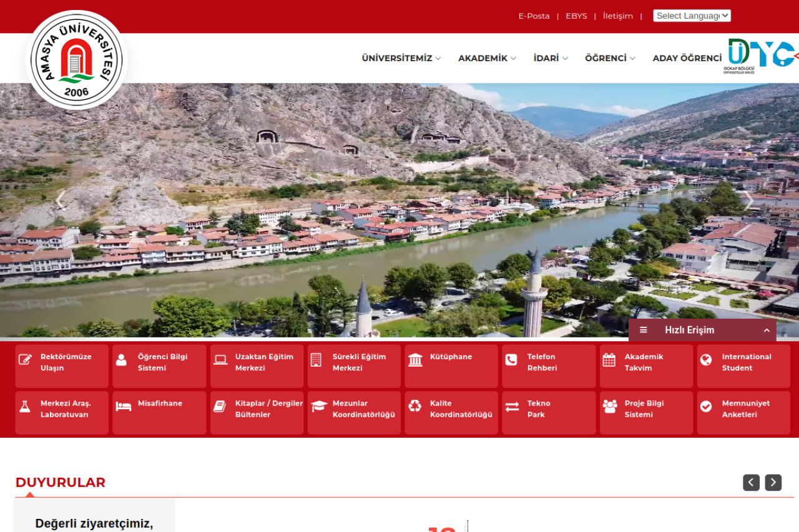The width and height of the screenshot is (799, 532).
Task: Open the ÖĞRENCİ navigation menu
Action: click(x=610, y=58)
